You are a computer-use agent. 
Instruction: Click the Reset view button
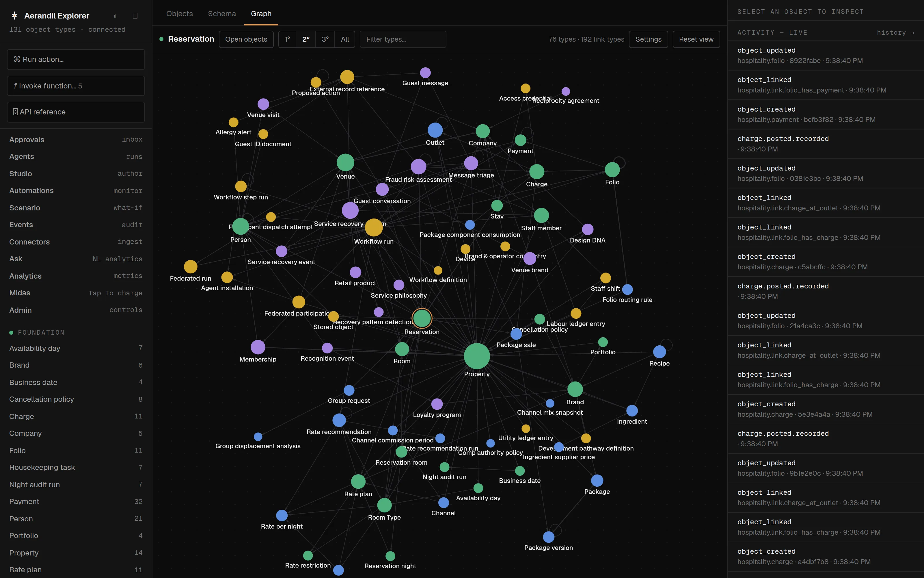696,39
